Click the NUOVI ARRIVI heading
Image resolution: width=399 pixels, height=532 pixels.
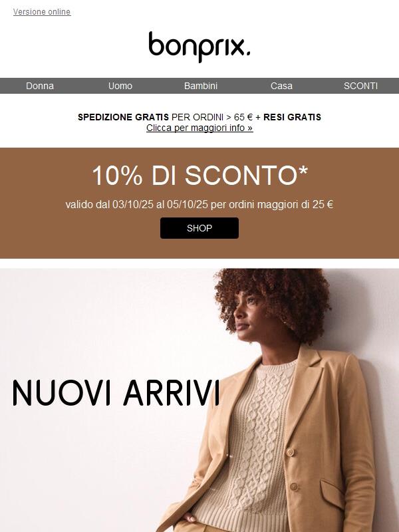[116, 392]
